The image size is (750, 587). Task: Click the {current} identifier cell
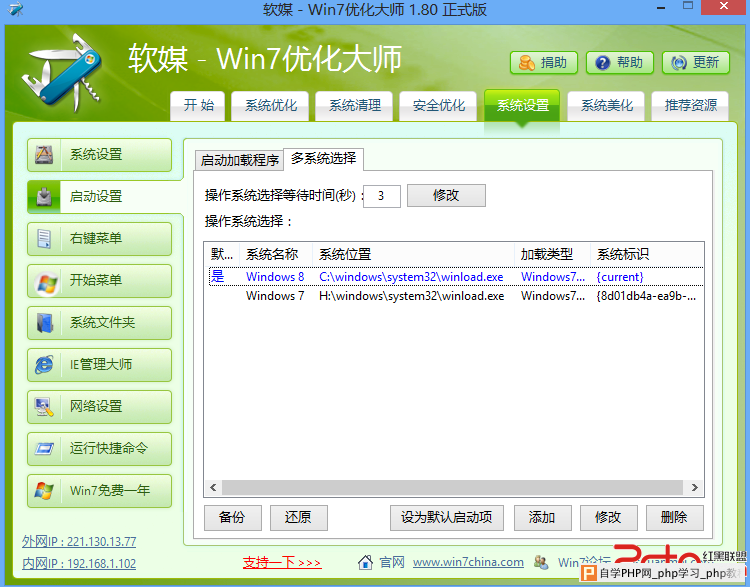(620, 277)
